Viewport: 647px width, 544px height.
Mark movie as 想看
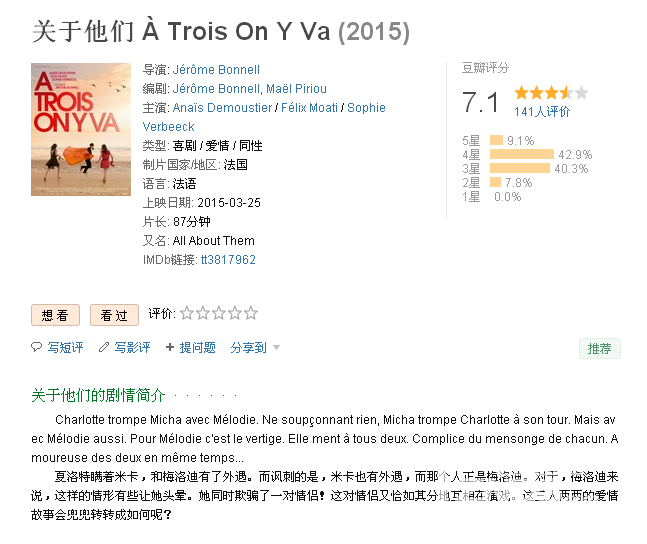coord(55,315)
